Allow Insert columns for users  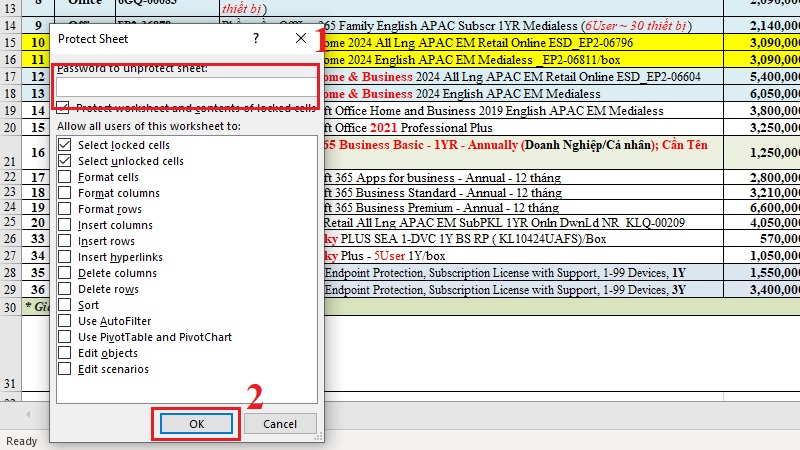click(64, 225)
